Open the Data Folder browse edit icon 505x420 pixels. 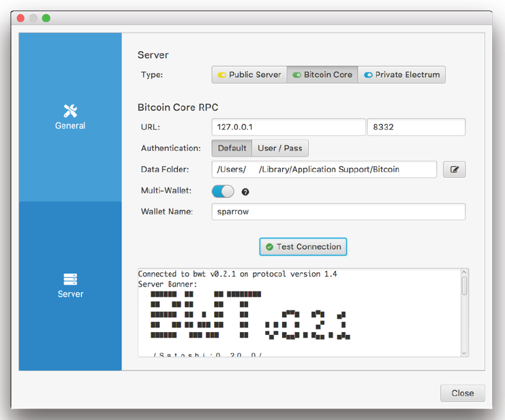pyautogui.click(x=454, y=169)
